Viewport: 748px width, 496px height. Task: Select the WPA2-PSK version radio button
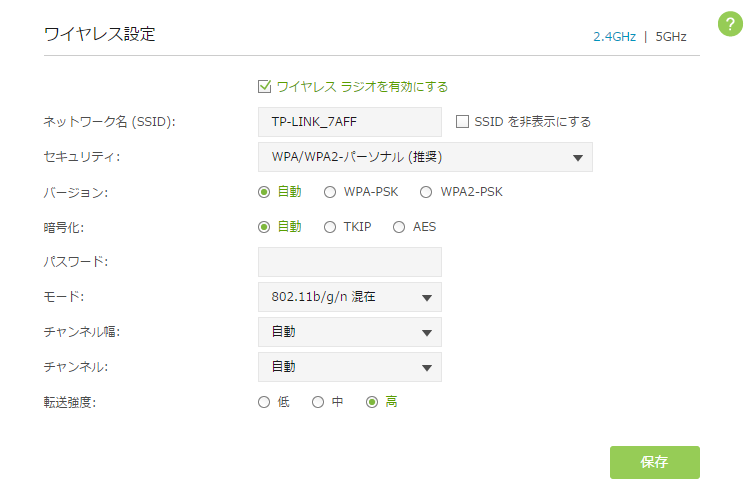(x=426, y=192)
